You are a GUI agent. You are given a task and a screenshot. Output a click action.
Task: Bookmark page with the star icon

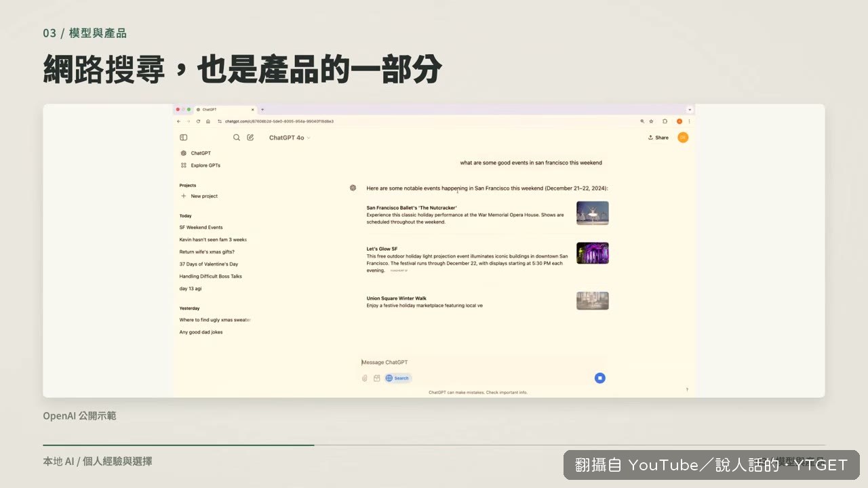click(651, 121)
